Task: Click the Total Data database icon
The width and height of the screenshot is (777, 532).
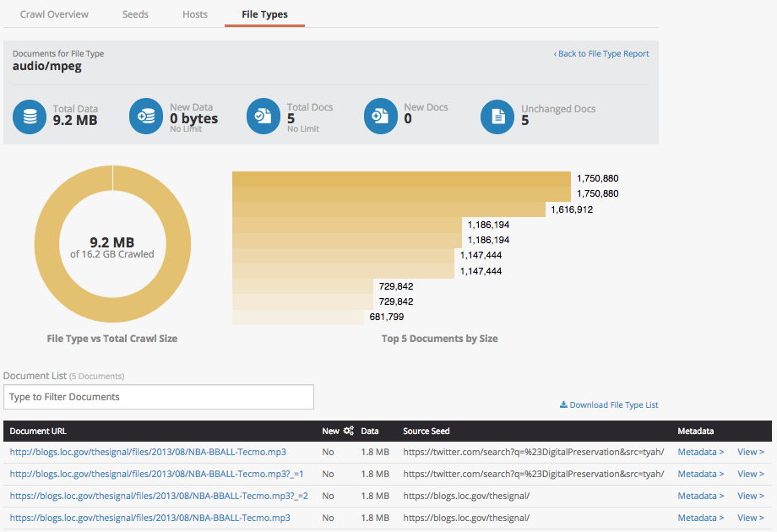Action: pyautogui.click(x=30, y=117)
